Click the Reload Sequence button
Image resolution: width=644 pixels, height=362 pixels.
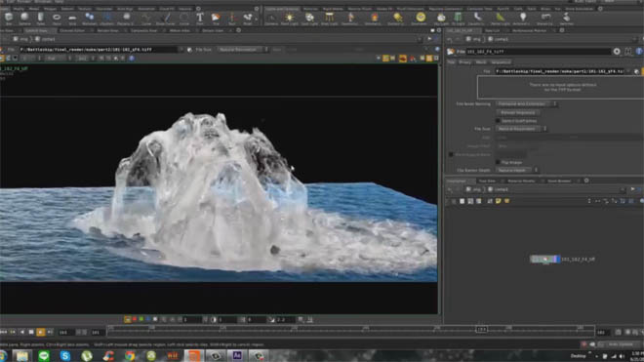pyautogui.click(x=518, y=112)
